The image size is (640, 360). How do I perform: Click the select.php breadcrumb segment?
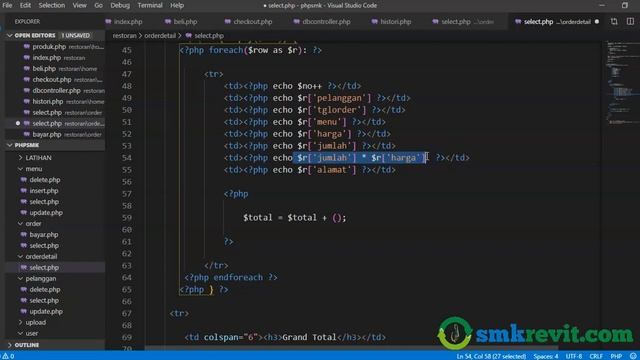209,36
